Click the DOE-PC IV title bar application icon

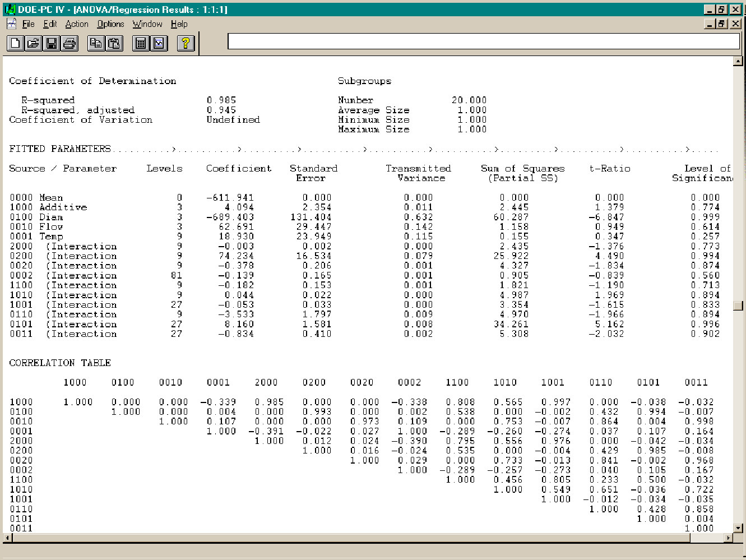click(x=10, y=10)
